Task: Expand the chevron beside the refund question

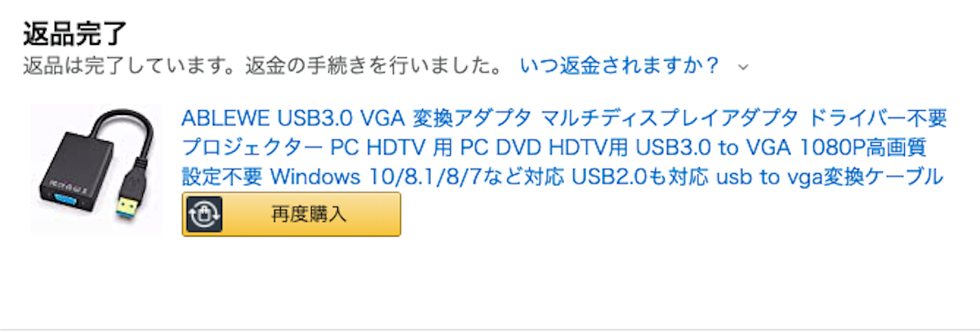Action: coord(742,67)
